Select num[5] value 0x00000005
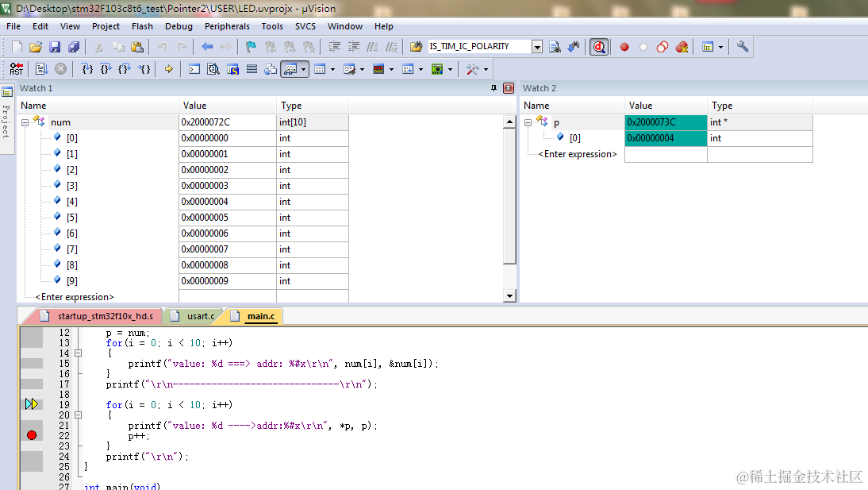Viewport: 868px width, 490px height. coord(228,218)
